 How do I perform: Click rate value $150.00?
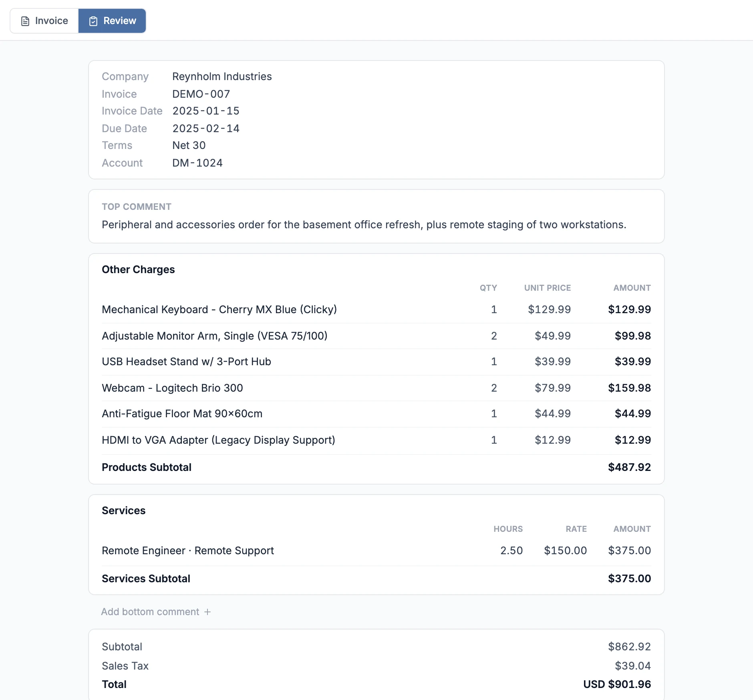click(565, 551)
